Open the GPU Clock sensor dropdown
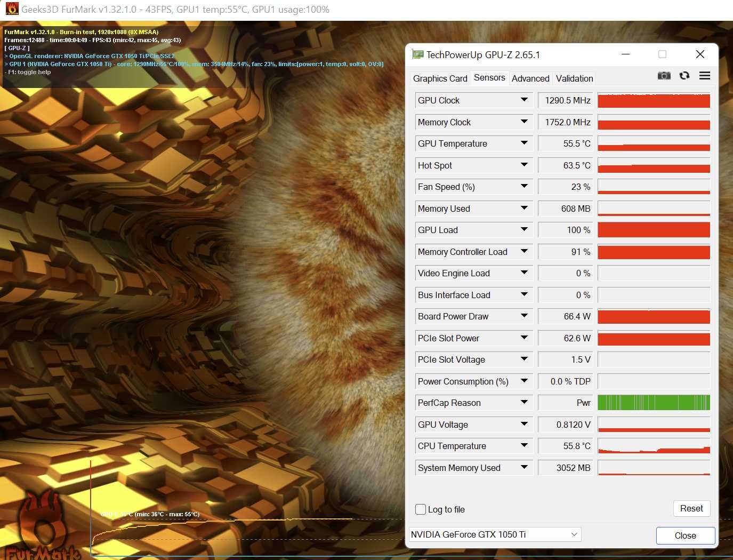 [x=525, y=100]
